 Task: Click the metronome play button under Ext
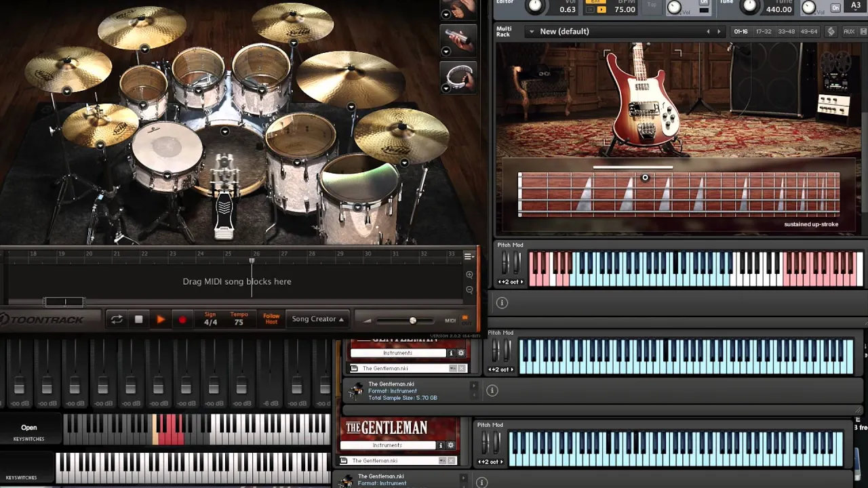pyautogui.click(x=601, y=9)
